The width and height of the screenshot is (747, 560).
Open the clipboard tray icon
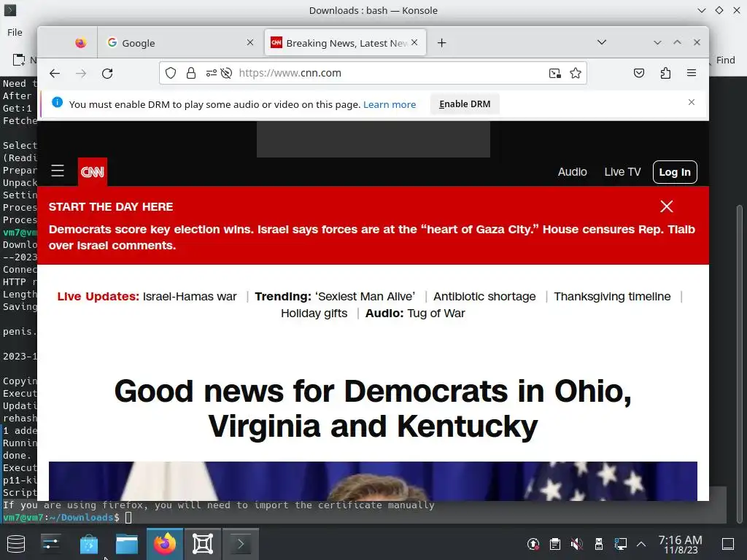(555, 544)
